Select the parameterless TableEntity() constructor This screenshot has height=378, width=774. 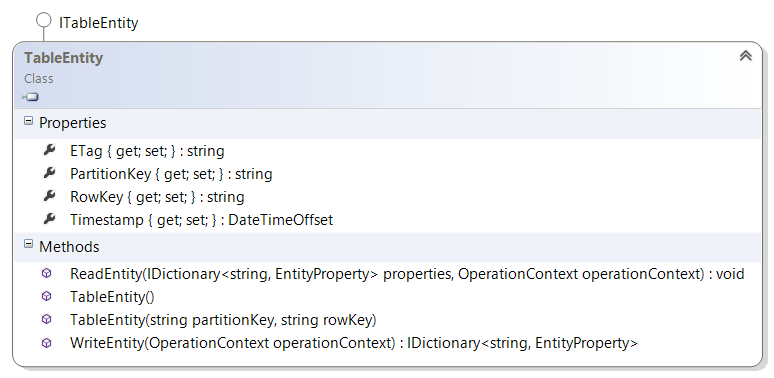[112, 297]
